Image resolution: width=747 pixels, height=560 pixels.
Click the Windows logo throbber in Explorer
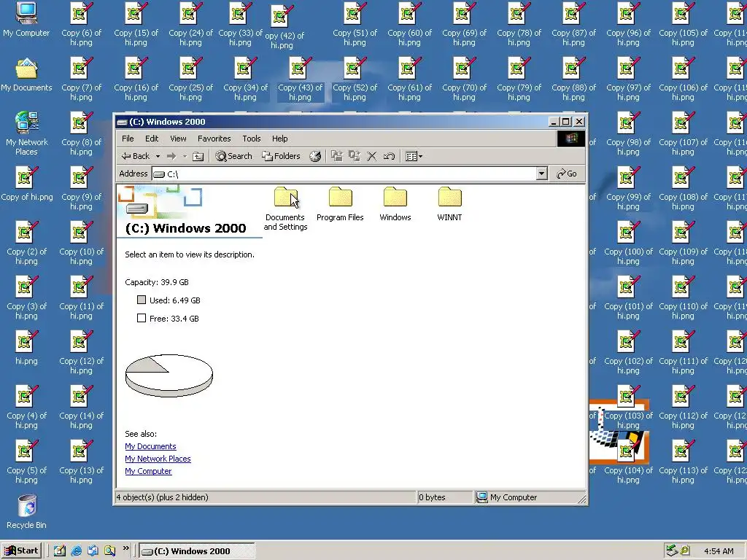[571, 139]
